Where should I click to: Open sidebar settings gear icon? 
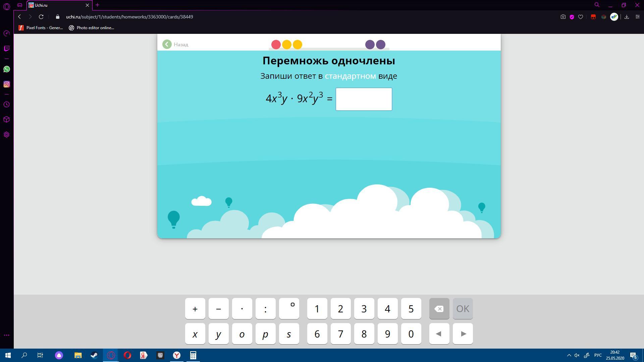6,135
